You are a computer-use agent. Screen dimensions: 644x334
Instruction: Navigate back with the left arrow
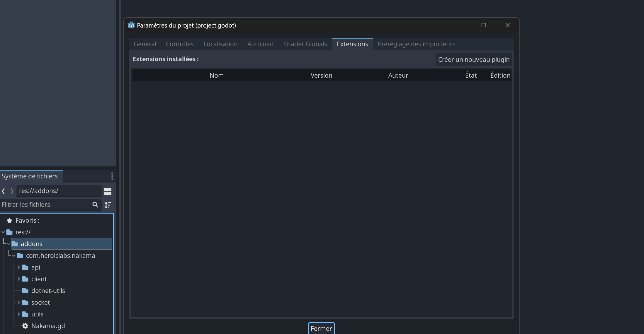pos(4,191)
